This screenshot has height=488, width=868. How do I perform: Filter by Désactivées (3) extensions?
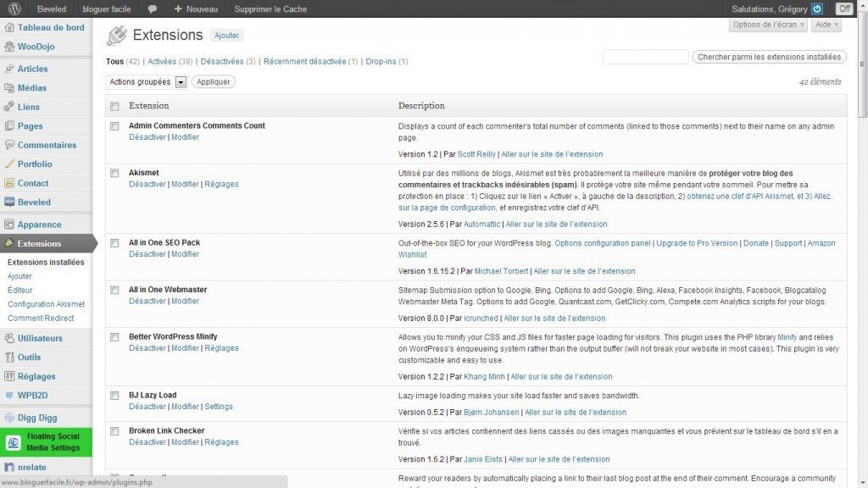click(228, 61)
